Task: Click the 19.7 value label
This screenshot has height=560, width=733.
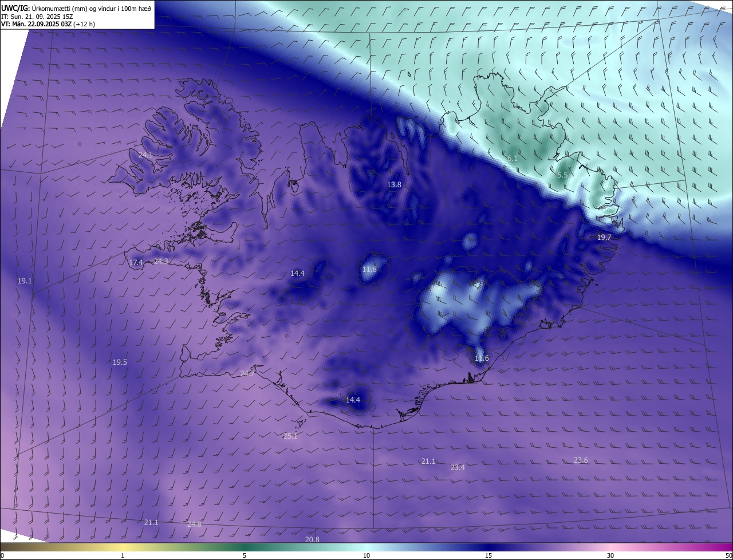Action: (x=604, y=237)
